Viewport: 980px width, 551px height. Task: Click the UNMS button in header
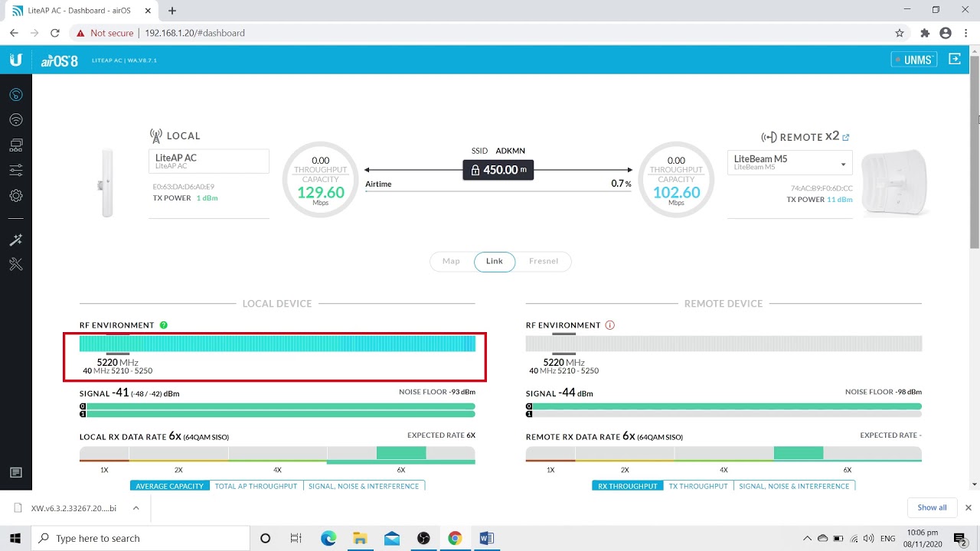(x=914, y=60)
